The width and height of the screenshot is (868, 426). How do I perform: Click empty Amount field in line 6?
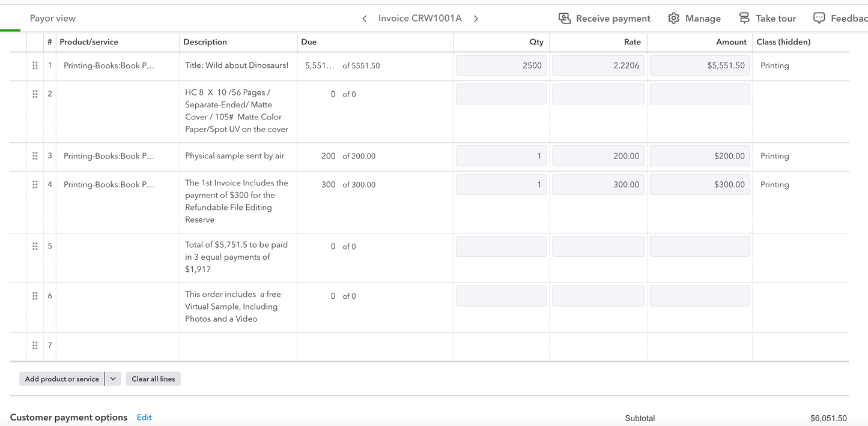click(x=700, y=296)
